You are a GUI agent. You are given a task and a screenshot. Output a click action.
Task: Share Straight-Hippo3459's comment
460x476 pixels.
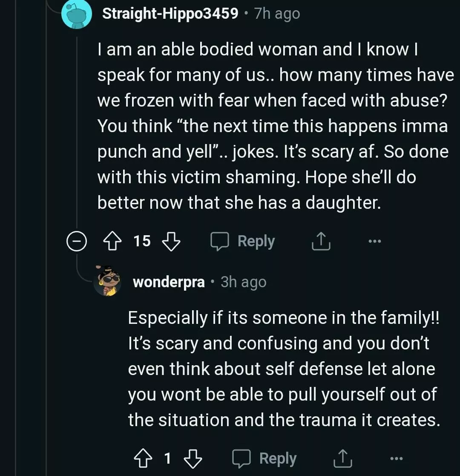coord(322,242)
